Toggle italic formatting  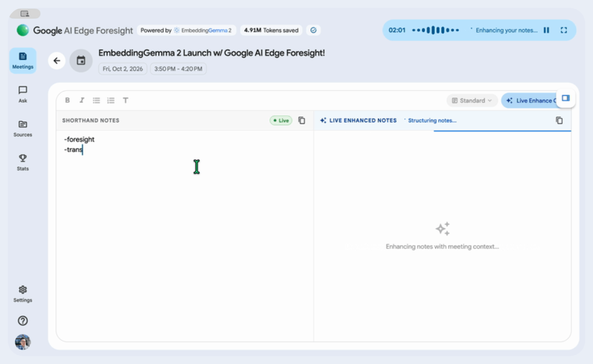[82, 100]
